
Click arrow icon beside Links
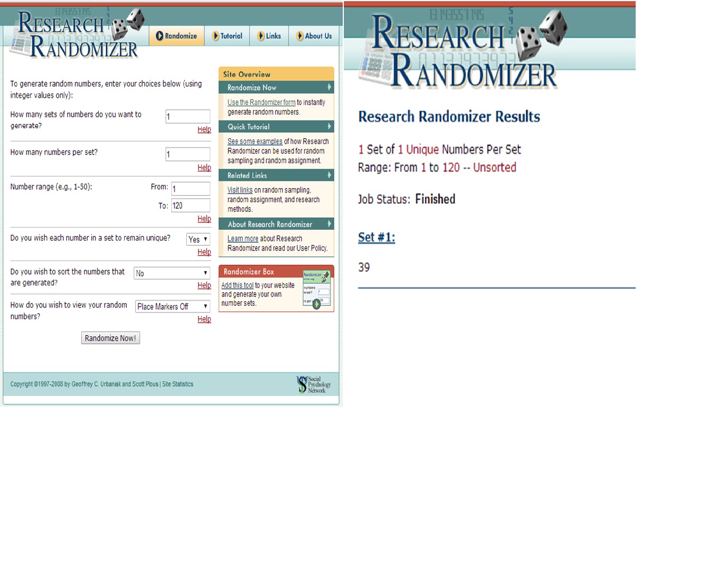261,36
